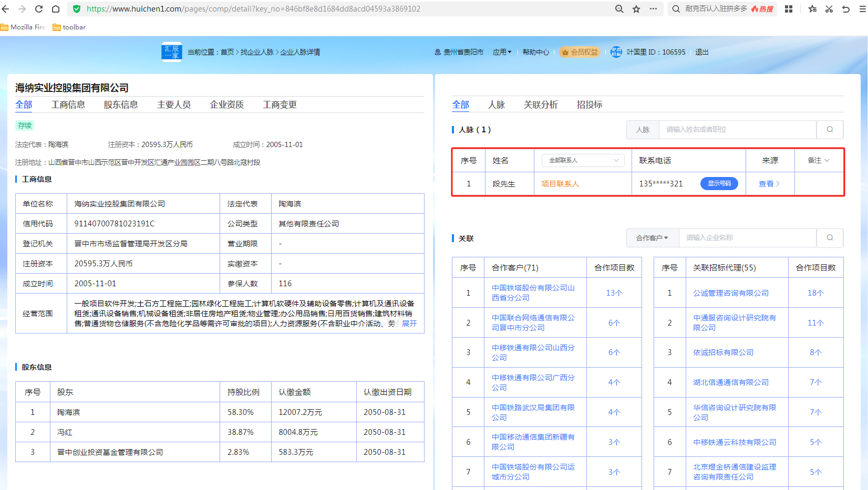Click the 退出 logout link
Screen dimensions: 868x490
pyautogui.click(x=702, y=52)
